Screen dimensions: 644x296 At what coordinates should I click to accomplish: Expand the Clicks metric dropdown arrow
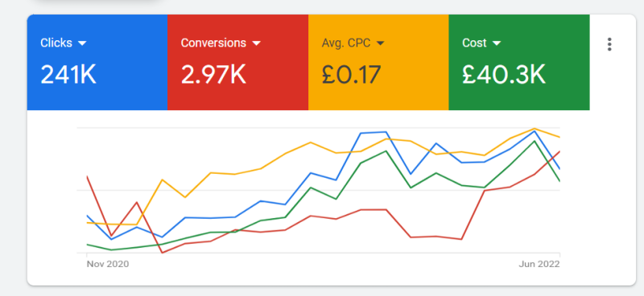click(x=82, y=43)
